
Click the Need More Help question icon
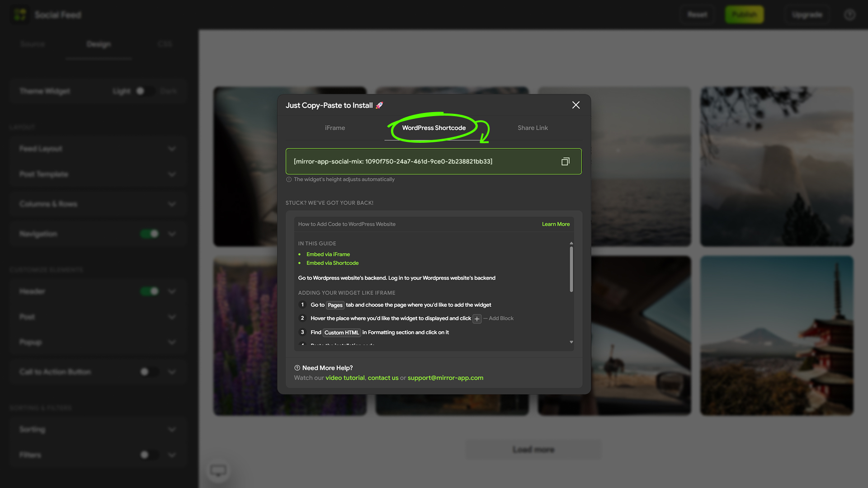(x=297, y=368)
